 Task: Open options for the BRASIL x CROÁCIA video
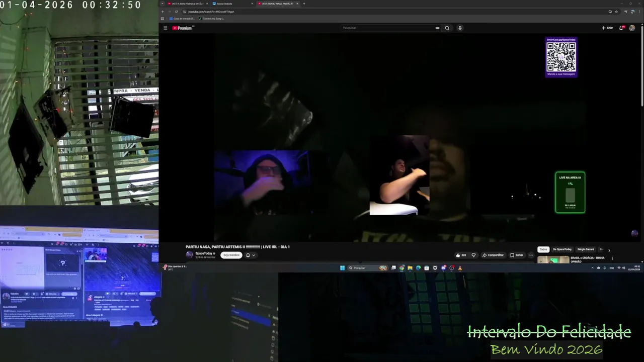(612, 258)
